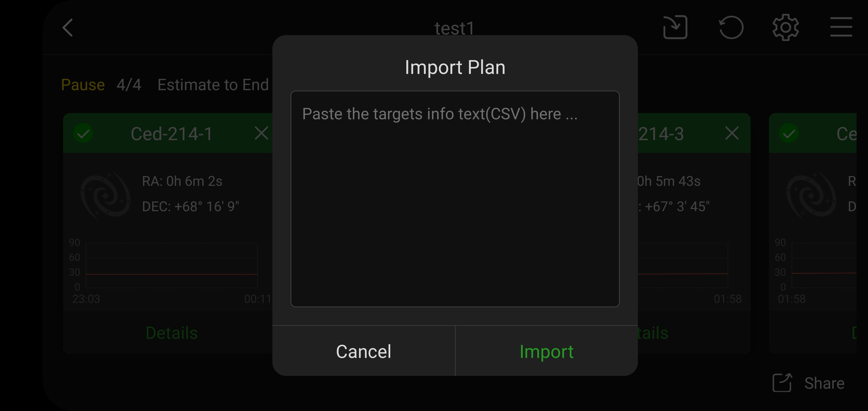868x411 pixels.
Task: Remove the Ced-214-1 target
Action: pos(261,133)
